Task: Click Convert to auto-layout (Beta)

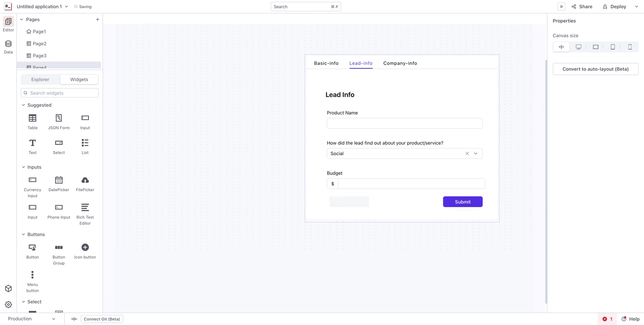Action: click(x=595, y=69)
